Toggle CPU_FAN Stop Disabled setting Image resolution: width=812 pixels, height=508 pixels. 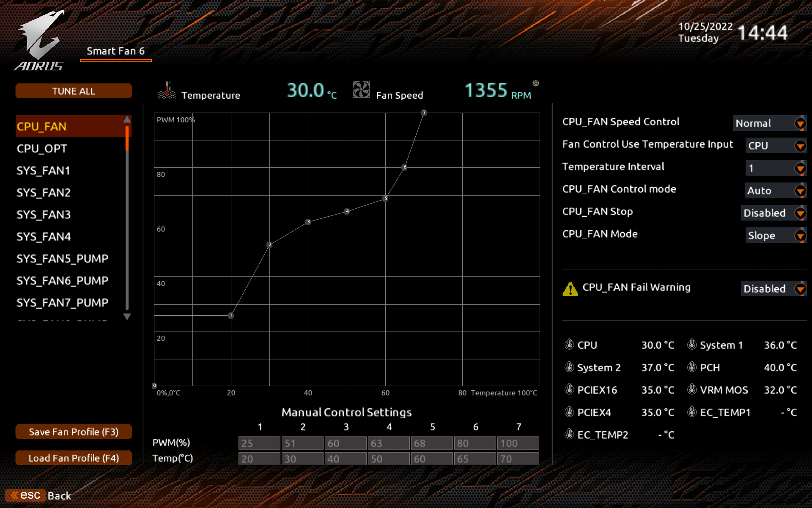773,213
